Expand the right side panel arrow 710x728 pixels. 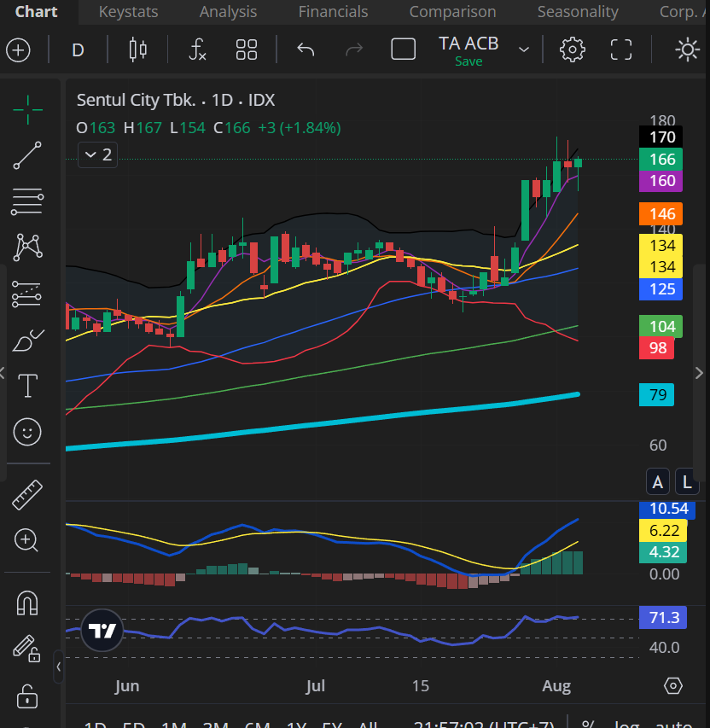tap(699, 373)
